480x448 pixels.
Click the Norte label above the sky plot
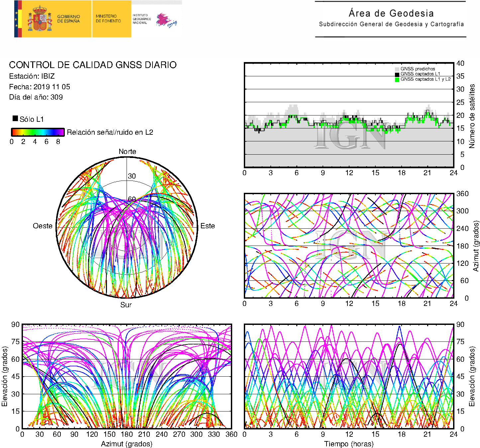coord(127,152)
